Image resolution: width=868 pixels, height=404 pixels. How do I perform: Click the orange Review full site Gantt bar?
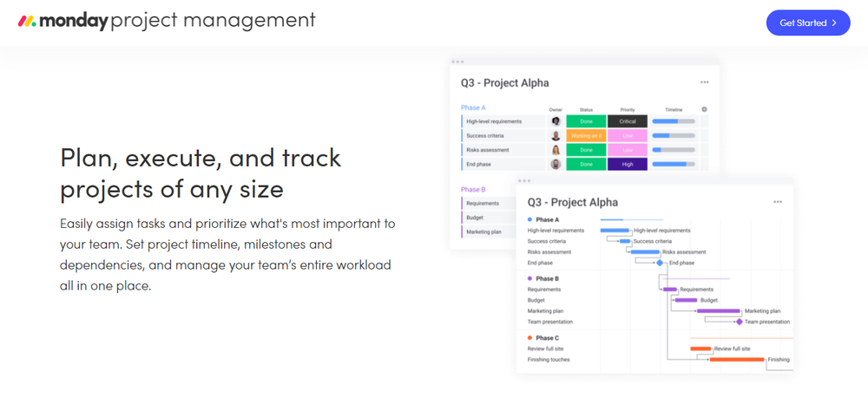tap(700, 349)
